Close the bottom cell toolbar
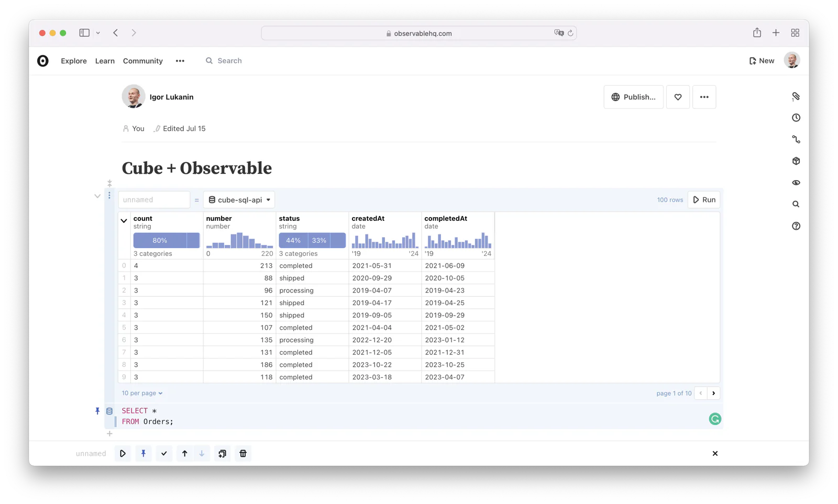 click(715, 453)
